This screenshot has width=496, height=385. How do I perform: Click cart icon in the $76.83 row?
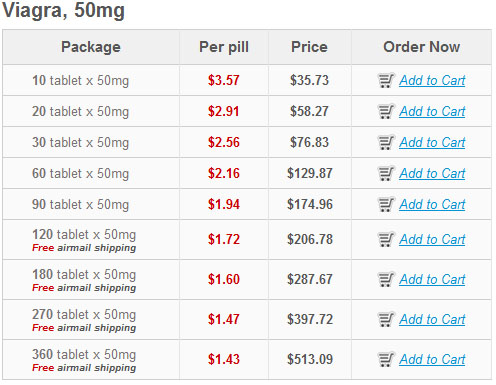tap(386, 142)
